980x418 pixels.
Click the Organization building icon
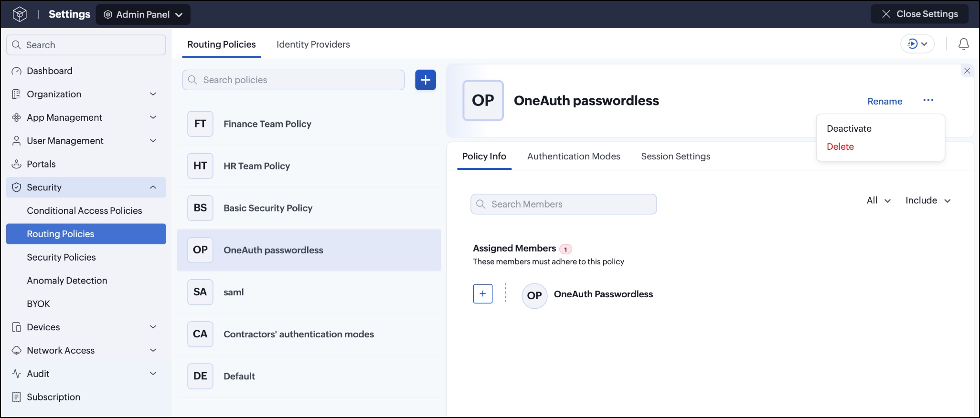coord(17,94)
